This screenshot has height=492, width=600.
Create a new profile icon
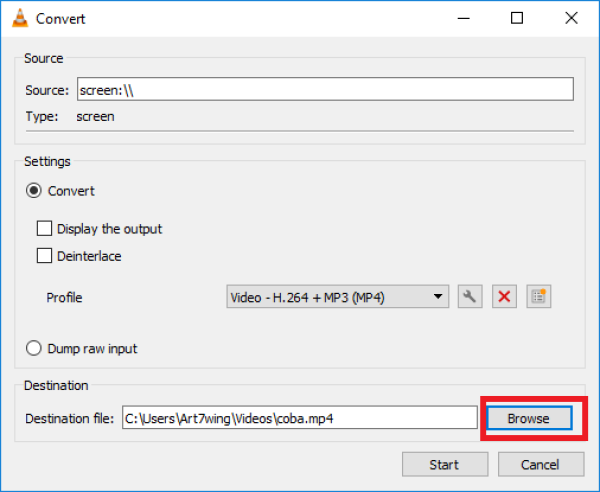539,296
